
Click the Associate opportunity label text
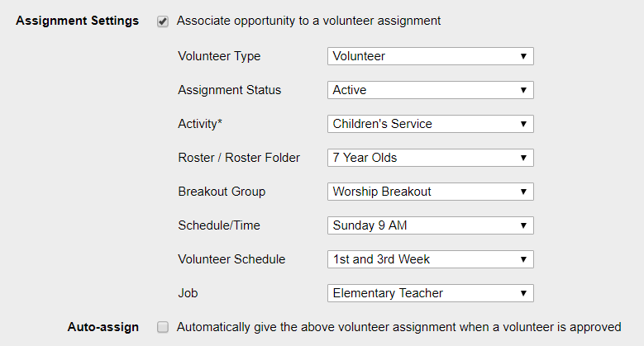[x=308, y=21]
